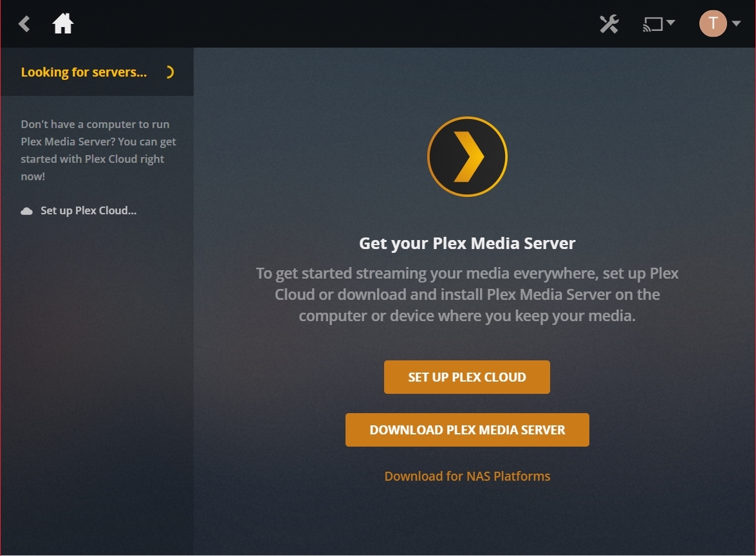Click DOWNLOAD PLEX MEDIA SERVER button

pos(467,430)
